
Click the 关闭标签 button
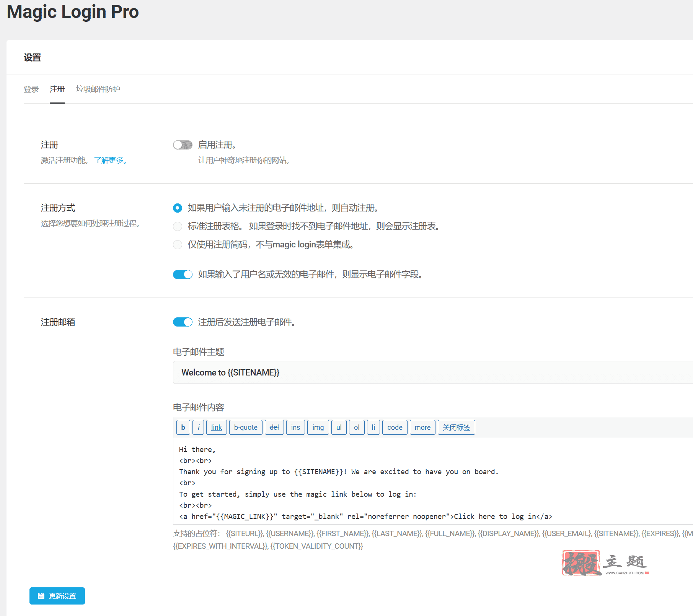tap(457, 427)
